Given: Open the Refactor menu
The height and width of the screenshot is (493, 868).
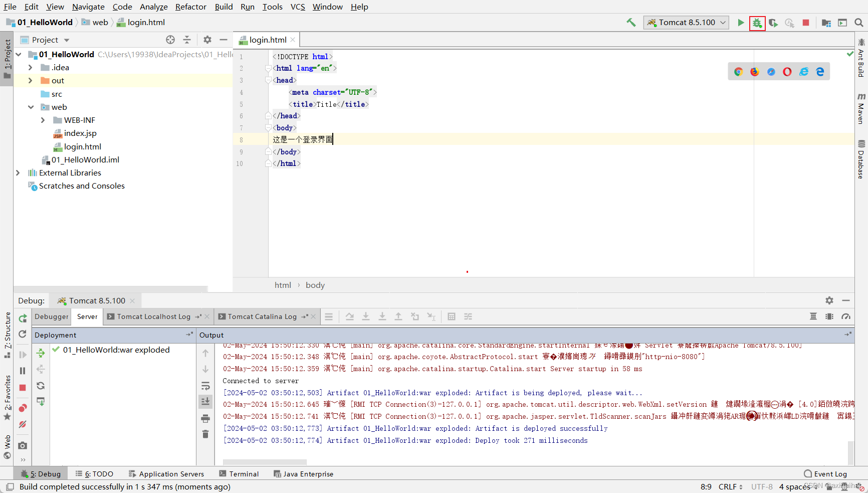Looking at the screenshot, I should [190, 7].
